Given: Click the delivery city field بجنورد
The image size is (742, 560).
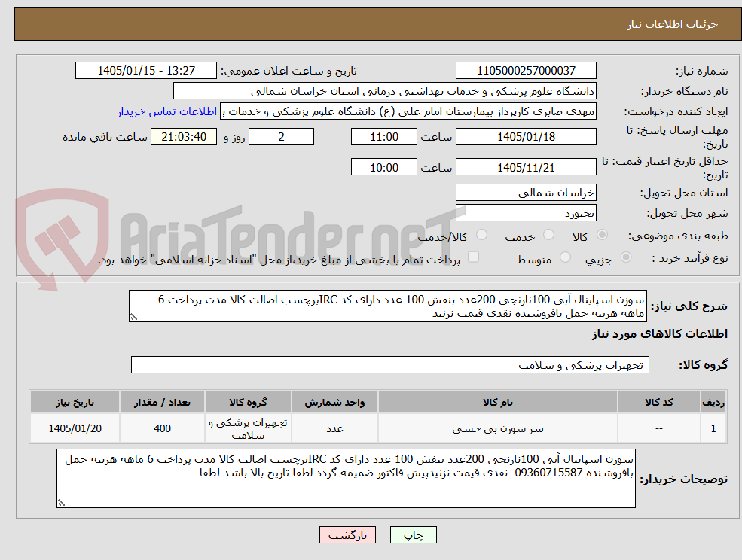Looking at the screenshot, I should (x=526, y=213).
